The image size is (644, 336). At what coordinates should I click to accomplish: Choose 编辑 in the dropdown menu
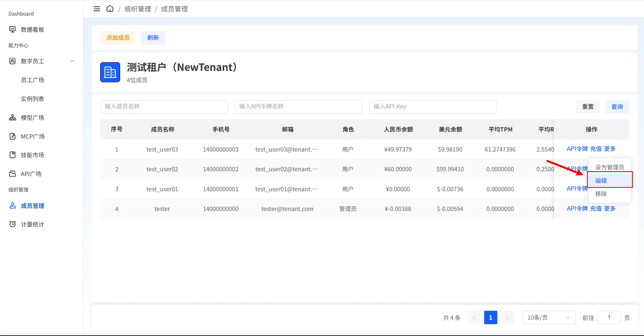coord(610,181)
